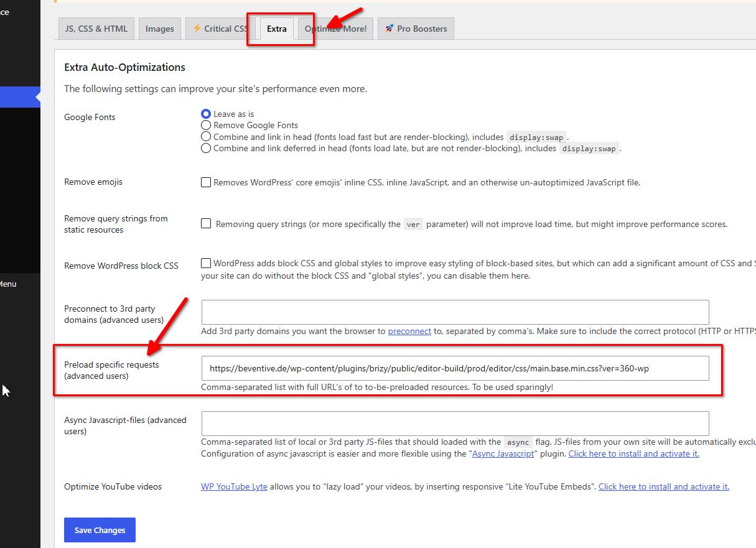756x548 pixels.
Task: Click the rocket icon on Pro Boosters
Action: (x=390, y=29)
